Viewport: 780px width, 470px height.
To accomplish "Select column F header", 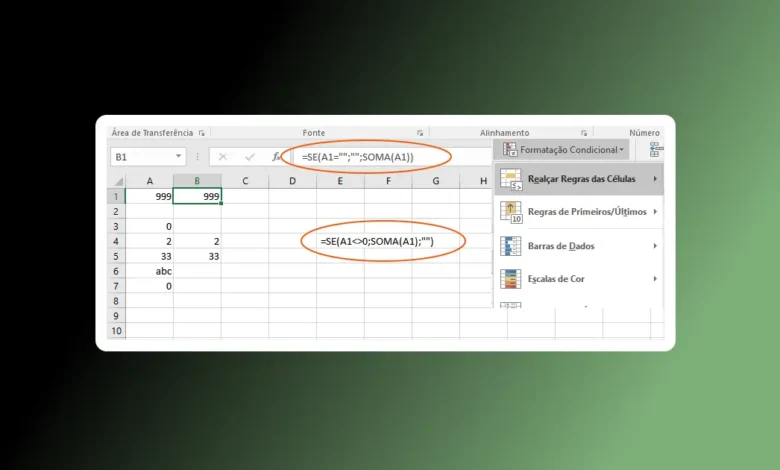I will tap(388, 181).
